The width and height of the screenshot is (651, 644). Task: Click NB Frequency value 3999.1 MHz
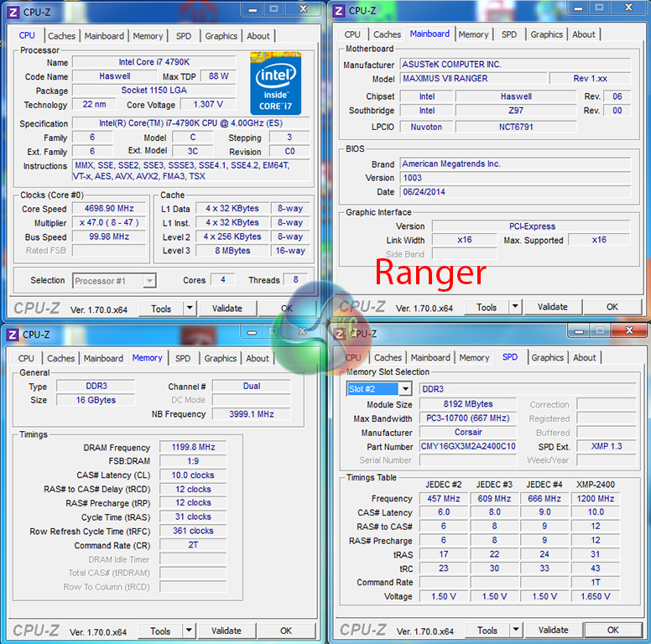[x=252, y=413]
